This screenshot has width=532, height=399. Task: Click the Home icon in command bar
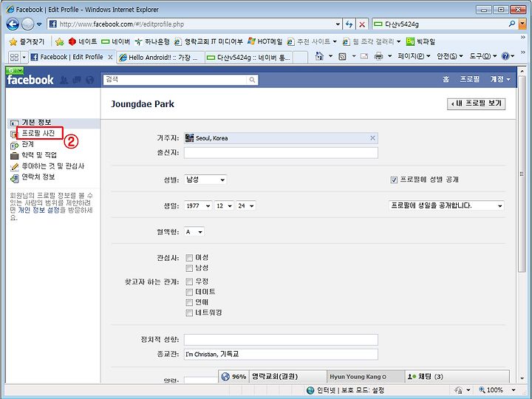319,56
